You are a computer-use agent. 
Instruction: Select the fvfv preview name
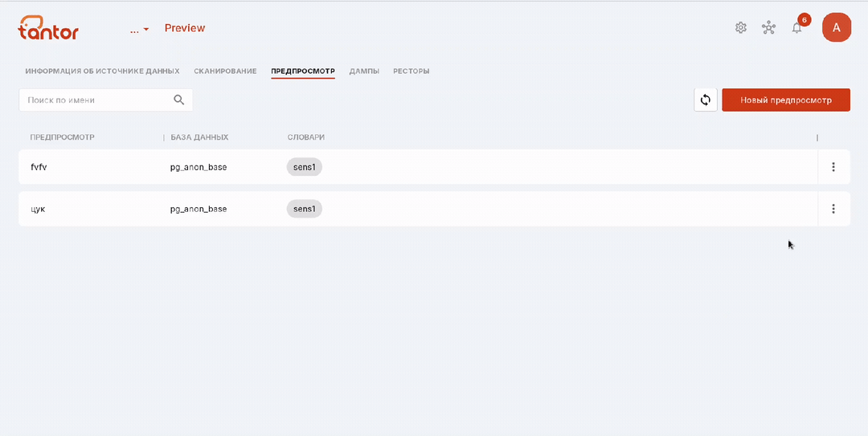39,166
